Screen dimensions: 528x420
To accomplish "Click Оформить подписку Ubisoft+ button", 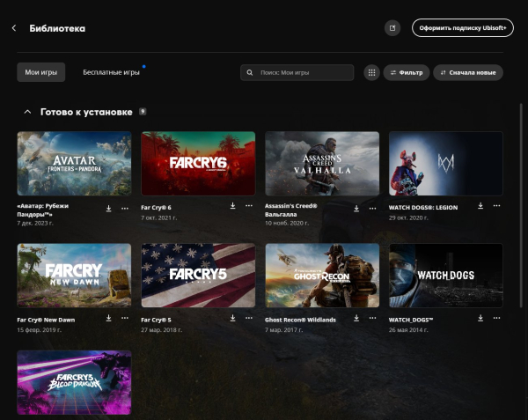I will [463, 28].
